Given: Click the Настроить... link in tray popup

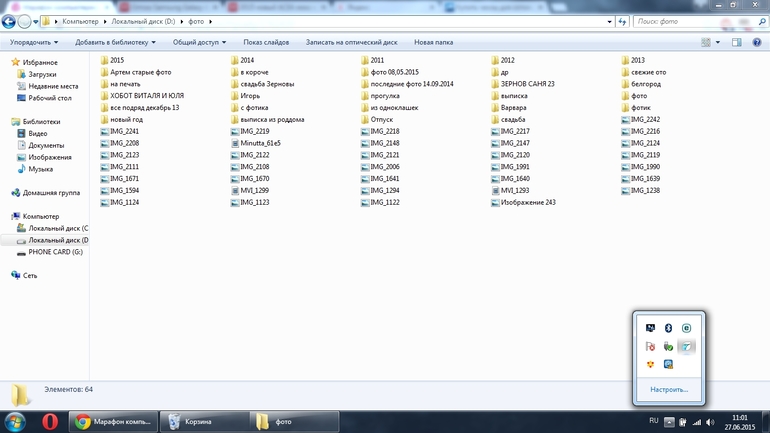Looking at the screenshot, I should [669, 389].
